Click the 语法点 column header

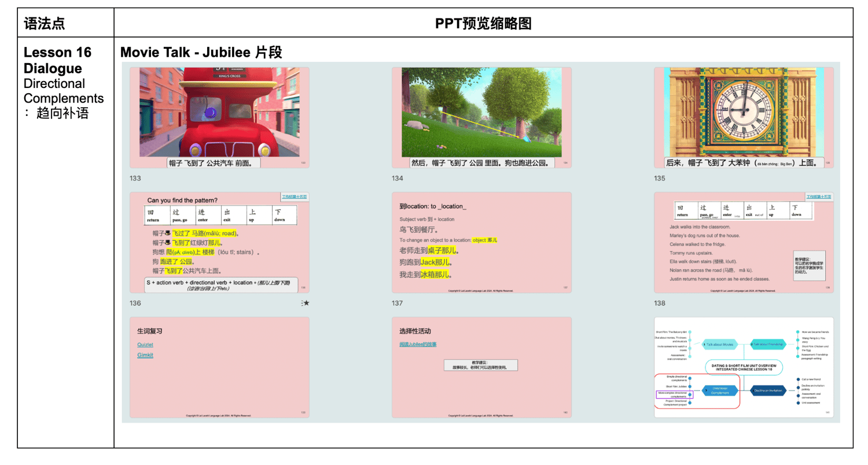point(45,24)
